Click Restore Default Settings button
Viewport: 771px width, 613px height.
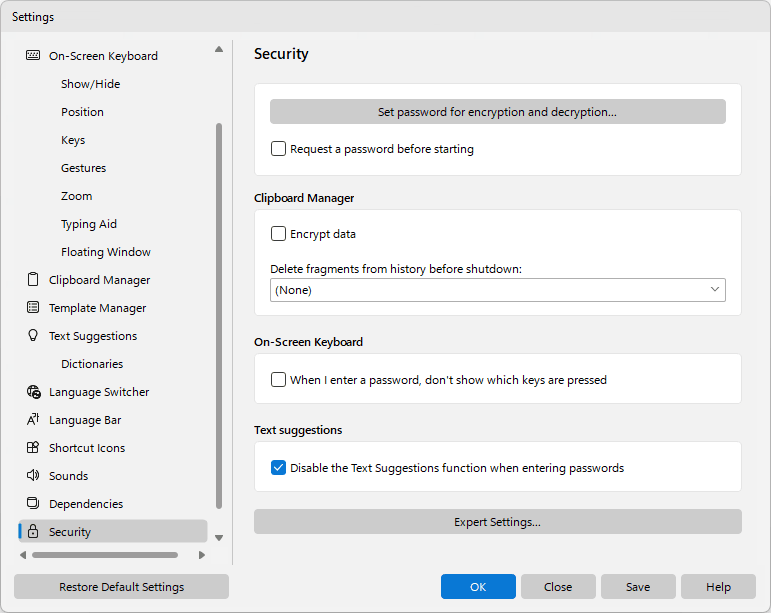(121, 586)
